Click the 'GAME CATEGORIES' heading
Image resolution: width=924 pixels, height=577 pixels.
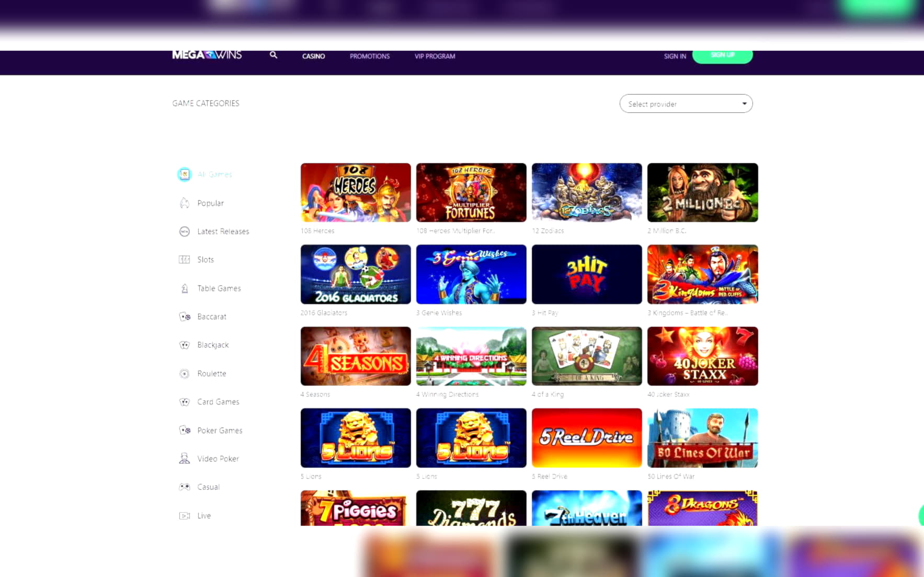pyautogui.click(x=206, y=103)
